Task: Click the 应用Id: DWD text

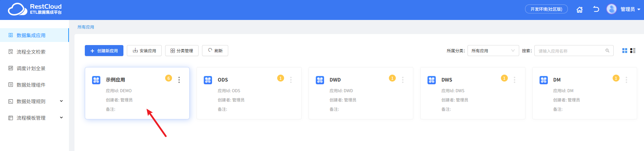Action: (341, 91)
